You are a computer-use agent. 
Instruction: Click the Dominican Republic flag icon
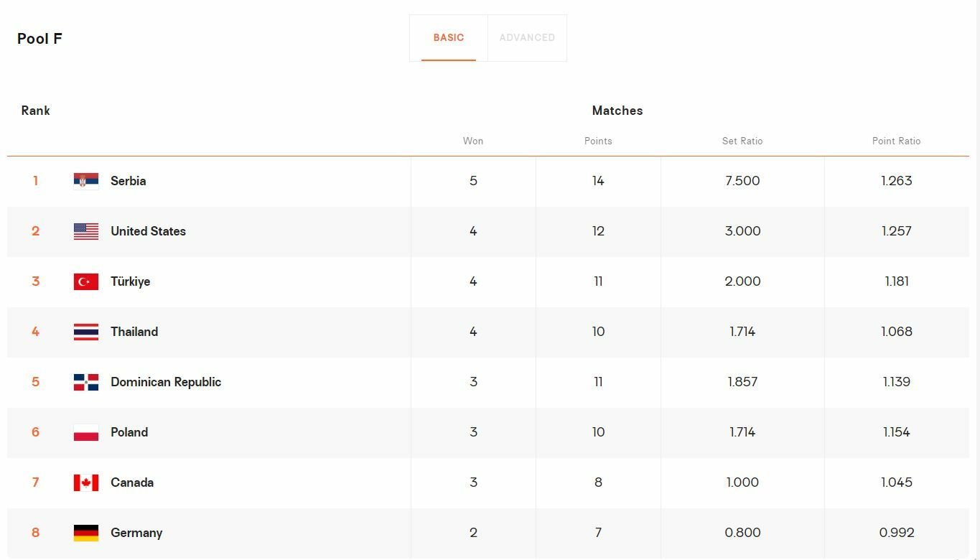(86, 382)
